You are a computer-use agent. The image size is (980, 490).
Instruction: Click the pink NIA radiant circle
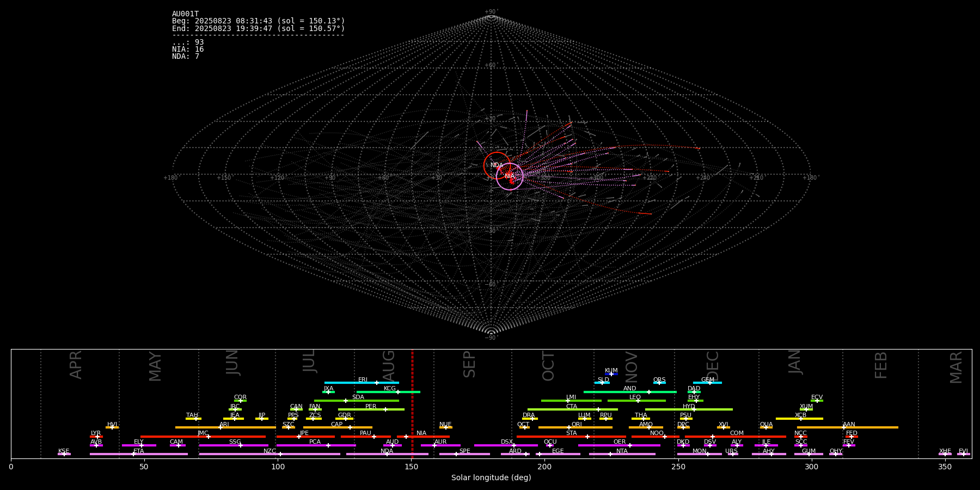tap(510, 176)
